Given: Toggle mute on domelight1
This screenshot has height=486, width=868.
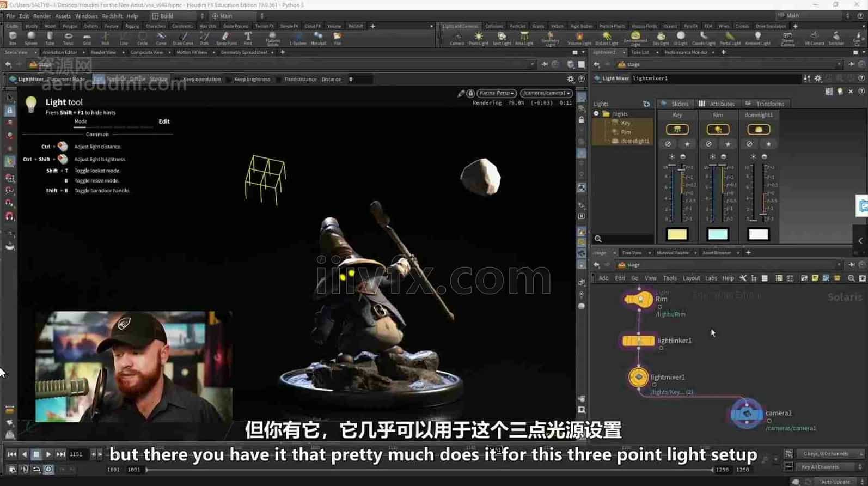Looking at the screenshot, I should coord(749,144).
